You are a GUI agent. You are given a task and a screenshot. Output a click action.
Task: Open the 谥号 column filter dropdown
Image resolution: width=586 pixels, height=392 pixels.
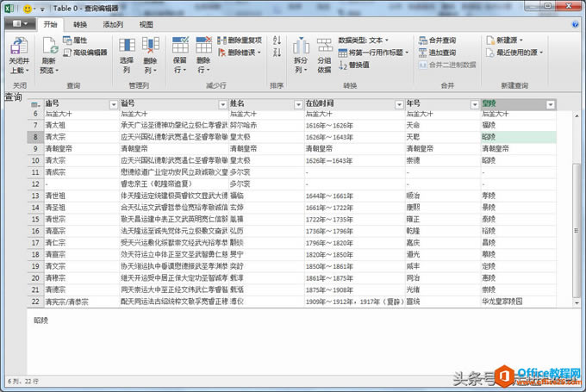(x=222, y=104)
